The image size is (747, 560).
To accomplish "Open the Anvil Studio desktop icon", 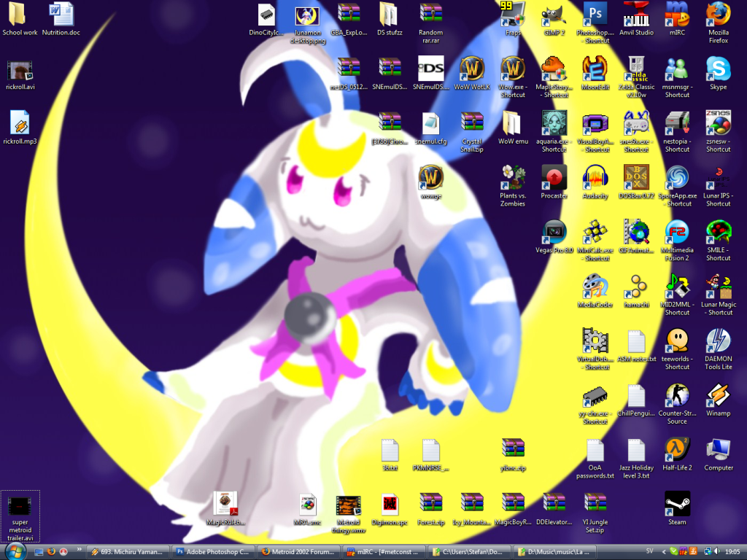I will 636,15.
